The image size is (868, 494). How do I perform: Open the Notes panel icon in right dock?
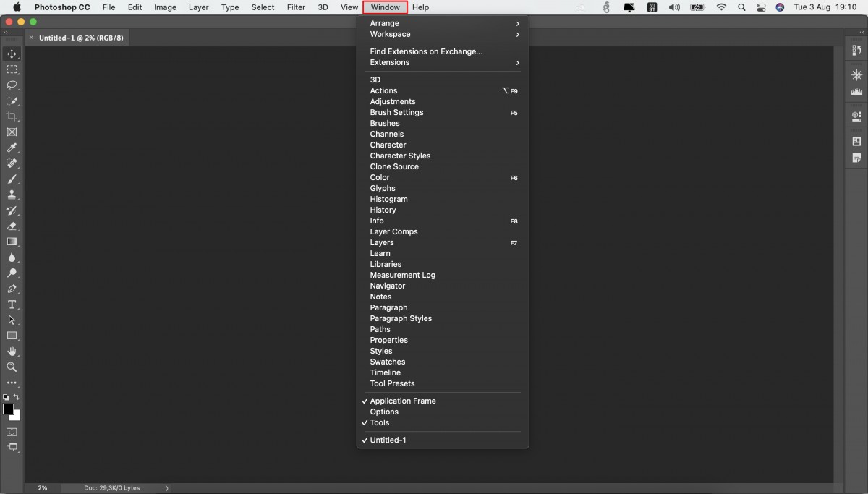857,158
